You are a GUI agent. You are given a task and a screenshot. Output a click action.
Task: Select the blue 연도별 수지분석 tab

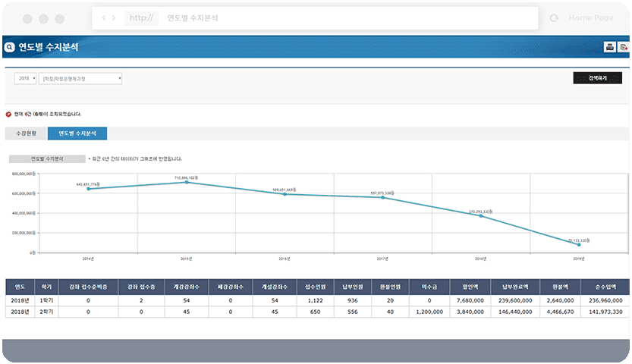tap(77, 133)
